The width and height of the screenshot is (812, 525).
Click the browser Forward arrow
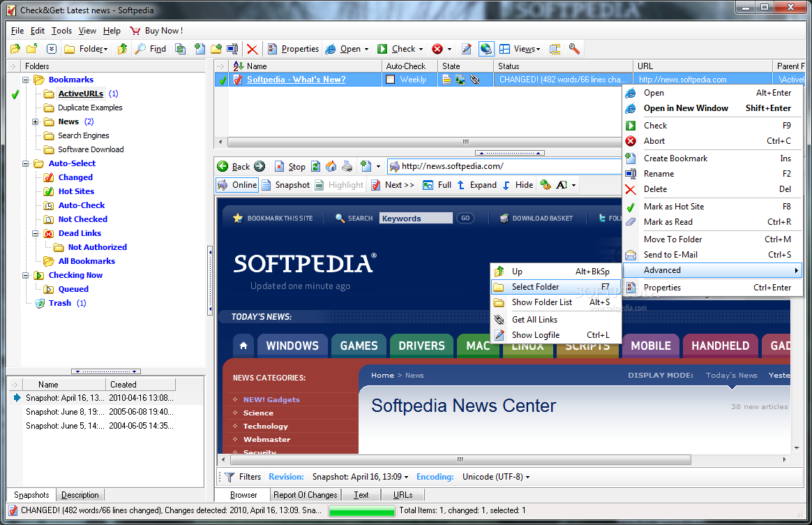(260, 166)
